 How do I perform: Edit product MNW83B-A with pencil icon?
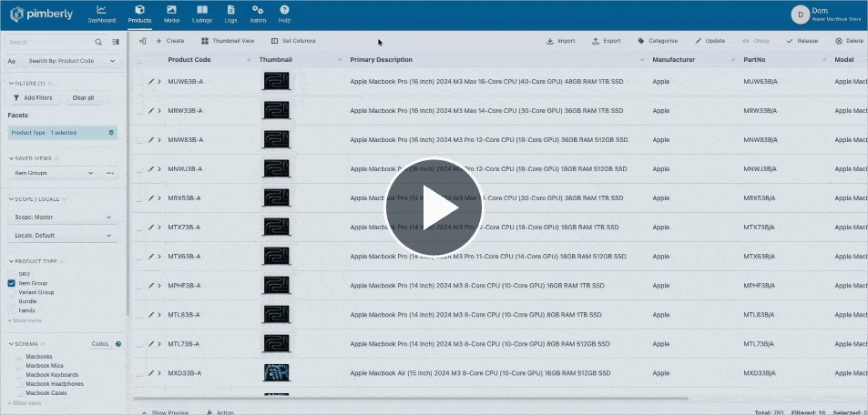point(151,140)
